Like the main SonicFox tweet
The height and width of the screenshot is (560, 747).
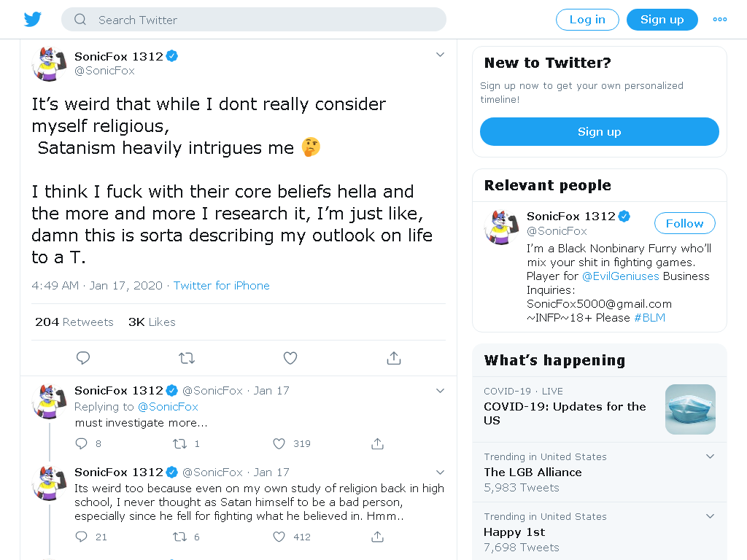290,357
